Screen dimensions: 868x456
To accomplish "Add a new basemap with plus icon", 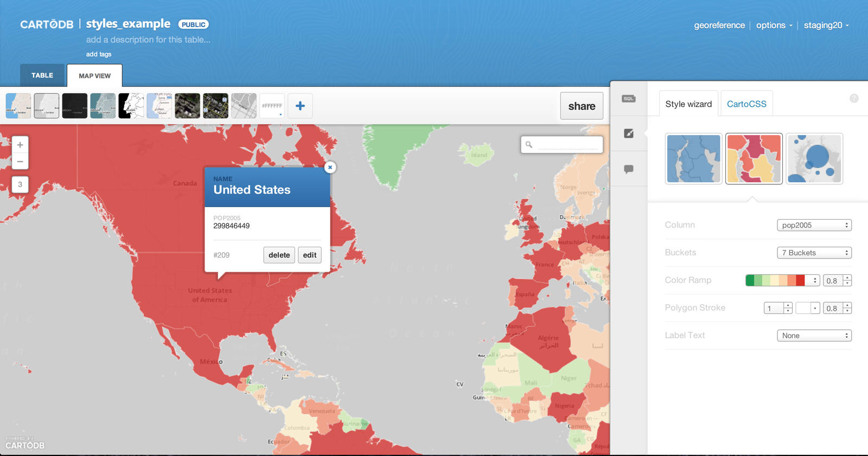I will click(x=300, y=106).
